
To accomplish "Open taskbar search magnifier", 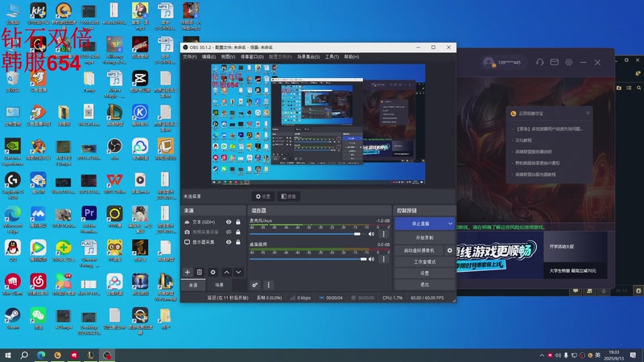I will (24, 355).
